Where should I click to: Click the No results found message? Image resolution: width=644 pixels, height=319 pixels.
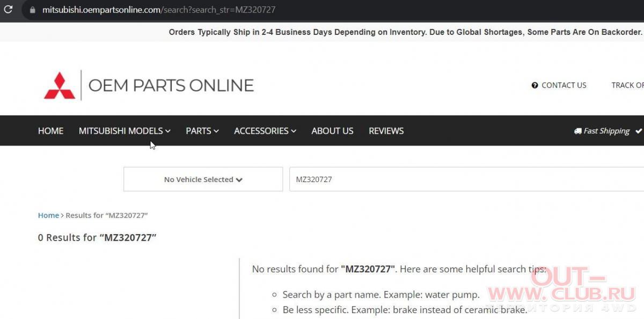coord(399,269)
